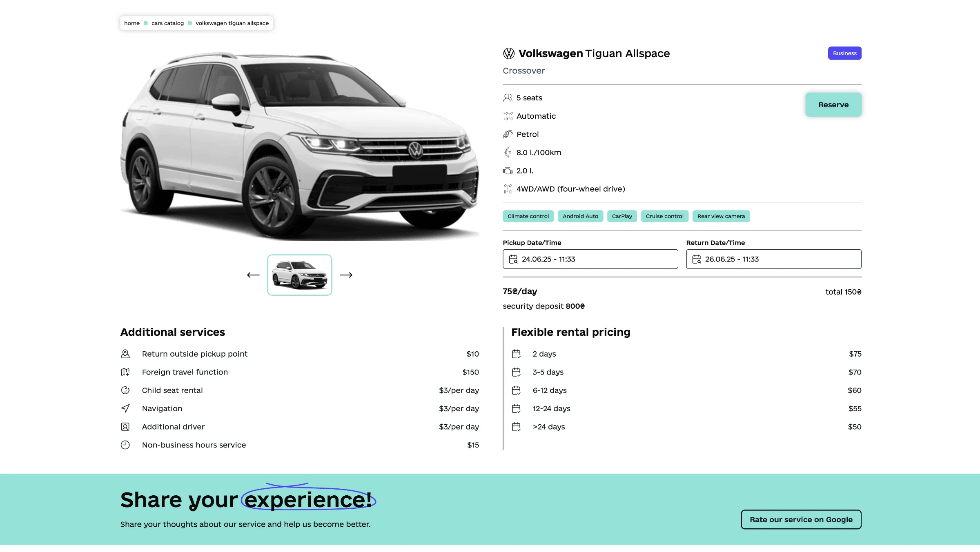Click the Navigation service label

162,408
